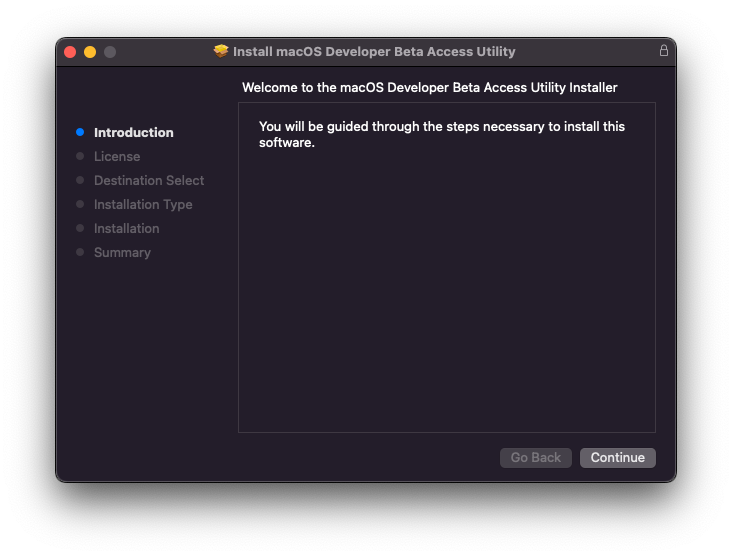732x556 pixels.
Task: Choose the Installation step in sidebar
Action: (127, 228)
